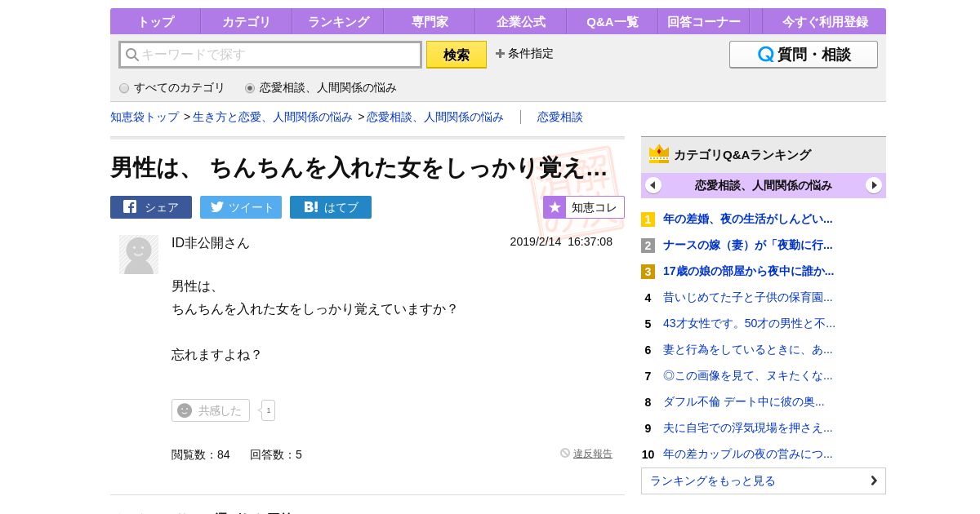This screenshot has height=514, width=980.
Task: Open the Q&A一覧 nav tab
Action: point(612,21)
